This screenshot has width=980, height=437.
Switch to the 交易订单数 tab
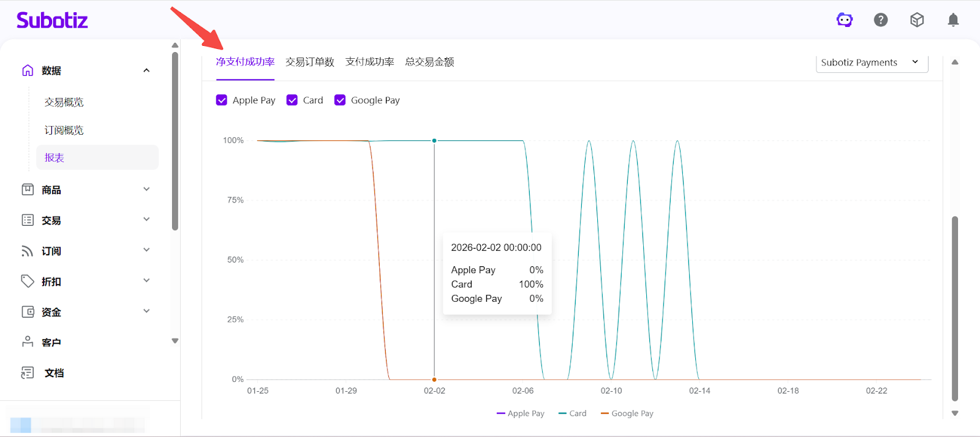[x=310, y=62]
